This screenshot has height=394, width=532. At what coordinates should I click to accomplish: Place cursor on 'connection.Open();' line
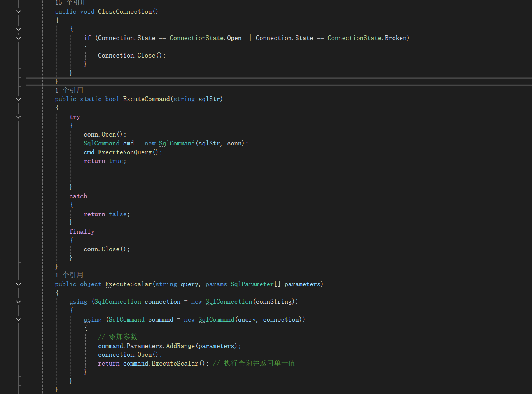coord(130,355)
